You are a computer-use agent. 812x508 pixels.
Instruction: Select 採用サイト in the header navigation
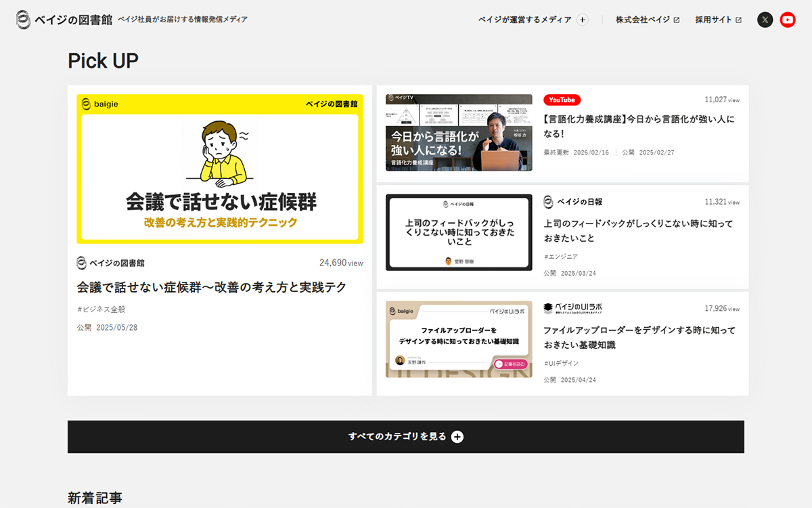click(x=714, y=20)
